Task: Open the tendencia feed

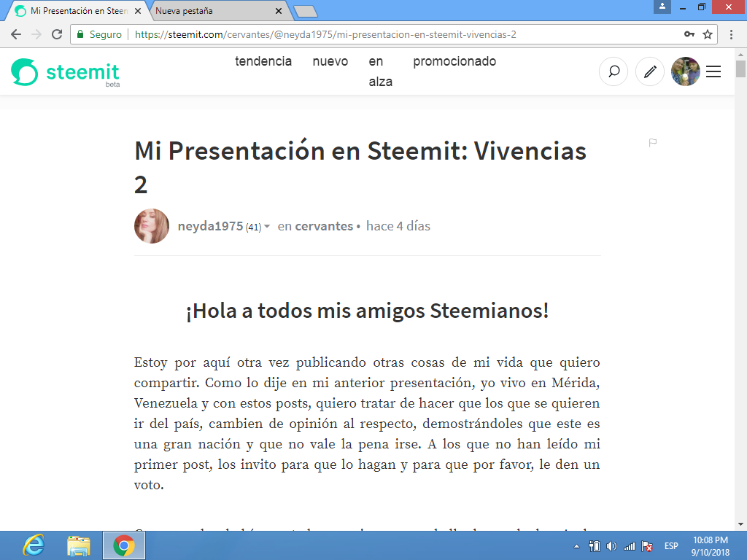Action: (x=263, y=61)
